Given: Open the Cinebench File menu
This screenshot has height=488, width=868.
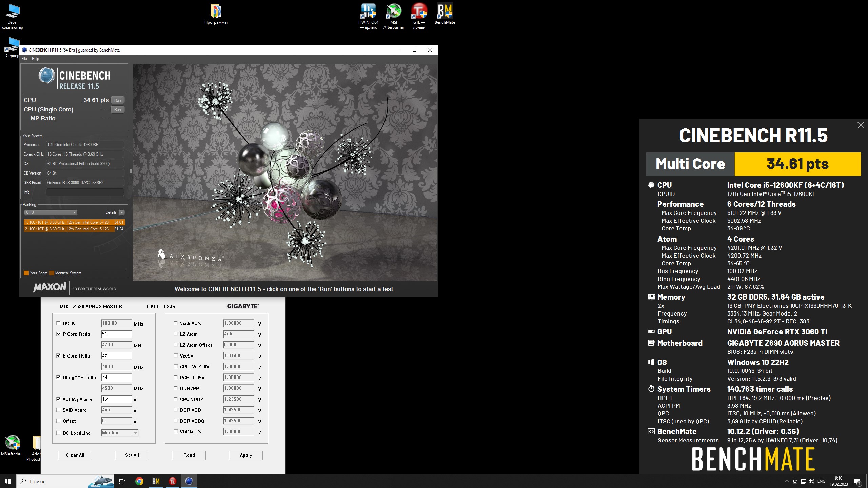Looking at the screenshot, I should point(24,59).
